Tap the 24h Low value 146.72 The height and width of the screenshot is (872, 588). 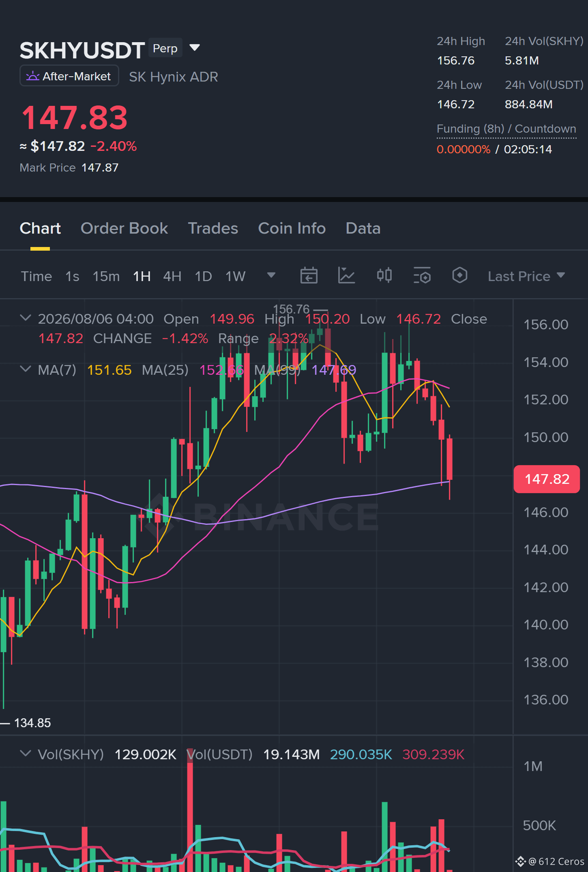(456, 104)
